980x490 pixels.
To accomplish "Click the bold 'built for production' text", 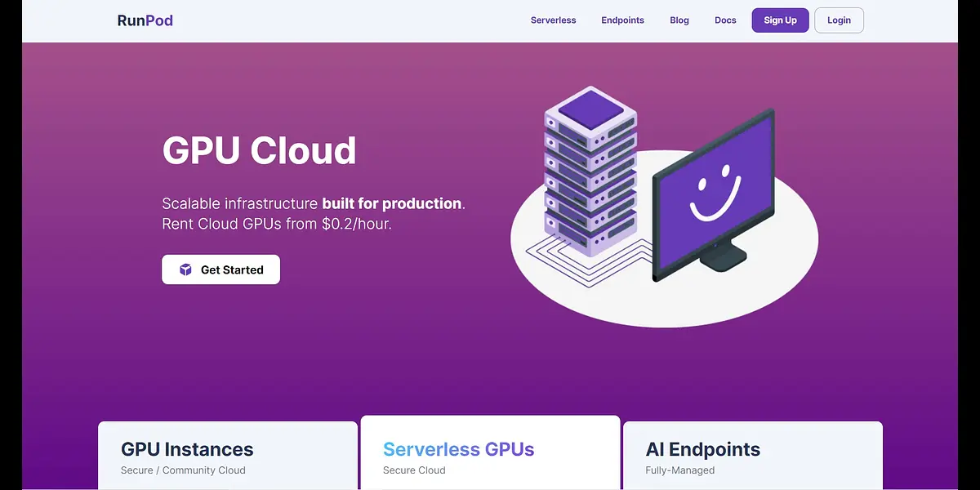I will coord(392,203).
